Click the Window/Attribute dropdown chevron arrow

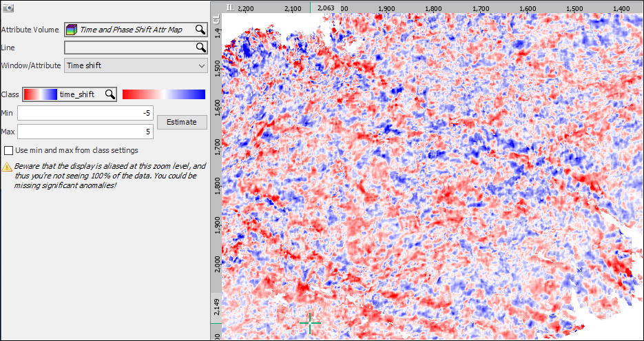click(201, 65)
